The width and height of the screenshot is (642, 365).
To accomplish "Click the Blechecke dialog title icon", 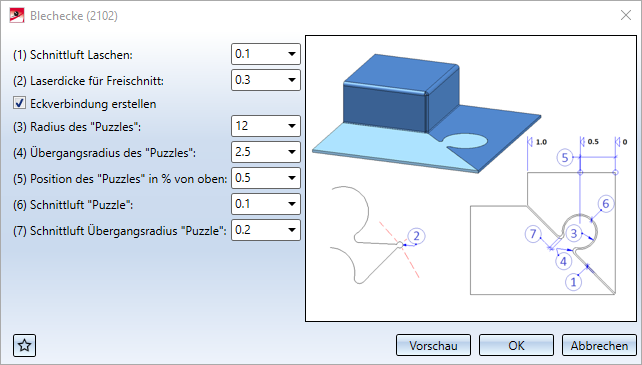I will point(17,16).
